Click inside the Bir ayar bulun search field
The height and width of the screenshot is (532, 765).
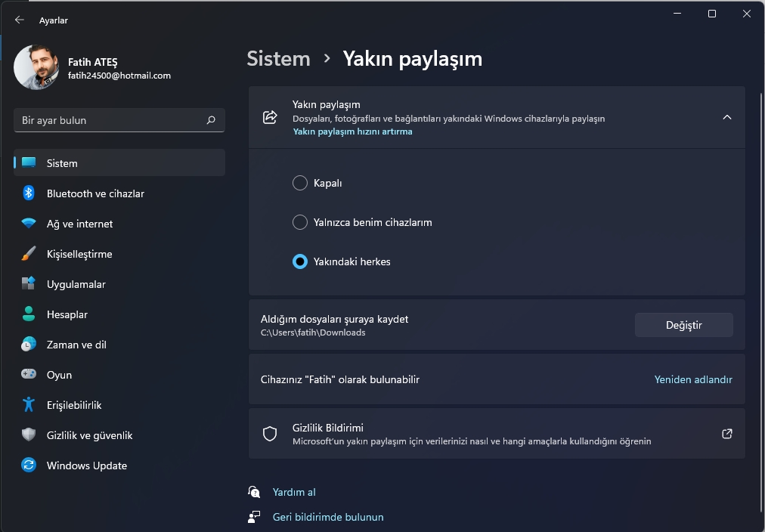tap(113, 120)
